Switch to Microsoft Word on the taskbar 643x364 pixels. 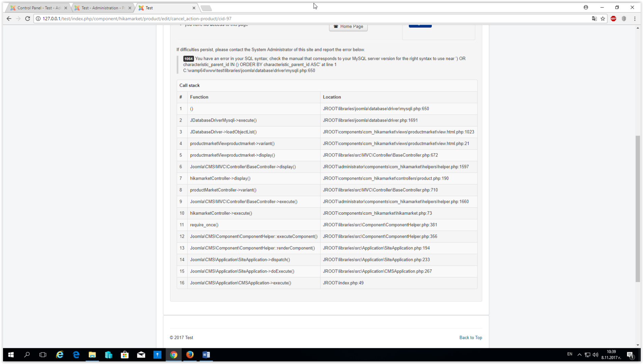pos(206,355)
